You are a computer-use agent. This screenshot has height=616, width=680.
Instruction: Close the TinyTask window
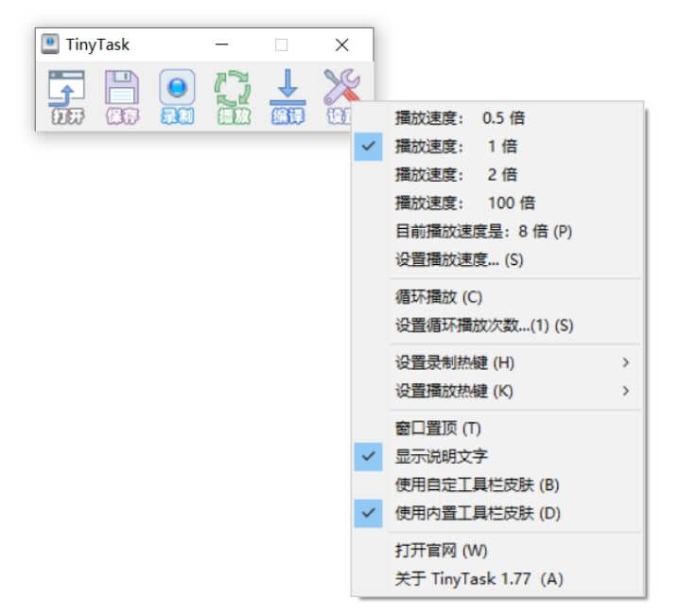pos(342,44)
